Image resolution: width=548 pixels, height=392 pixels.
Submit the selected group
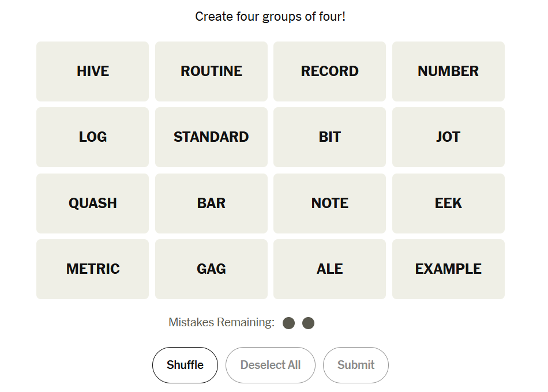(x=356, y=365)
